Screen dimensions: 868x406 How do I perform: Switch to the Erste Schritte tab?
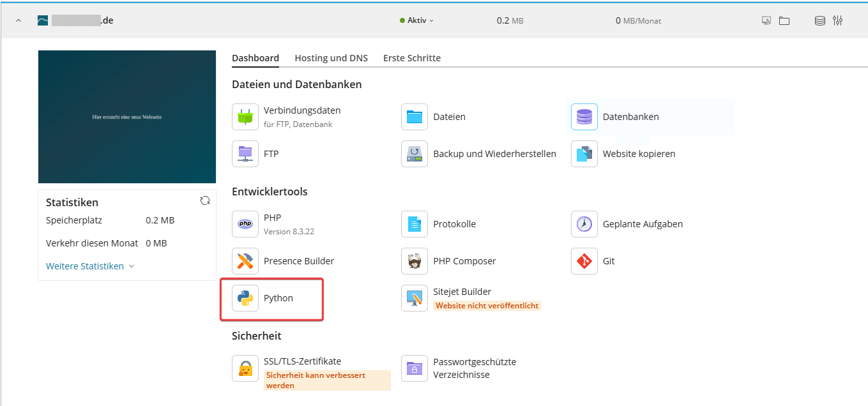tap(412, 57)
